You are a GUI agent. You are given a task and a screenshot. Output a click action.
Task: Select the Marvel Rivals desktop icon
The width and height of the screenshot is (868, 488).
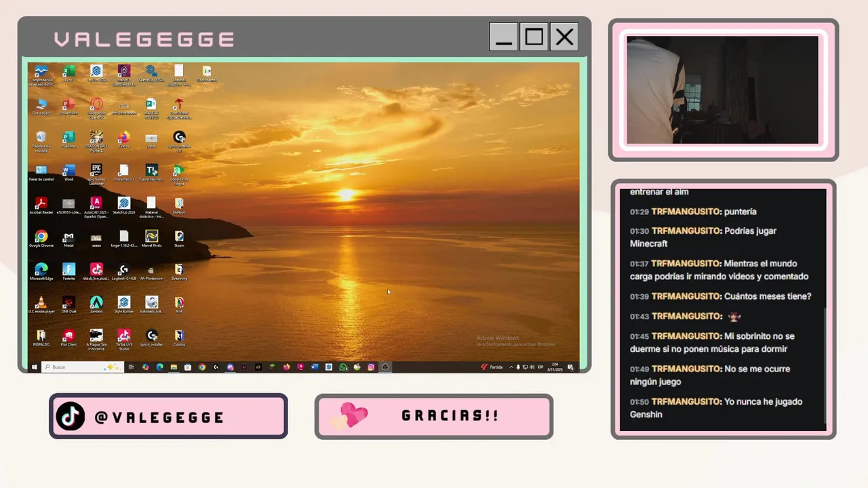(151, 239)
